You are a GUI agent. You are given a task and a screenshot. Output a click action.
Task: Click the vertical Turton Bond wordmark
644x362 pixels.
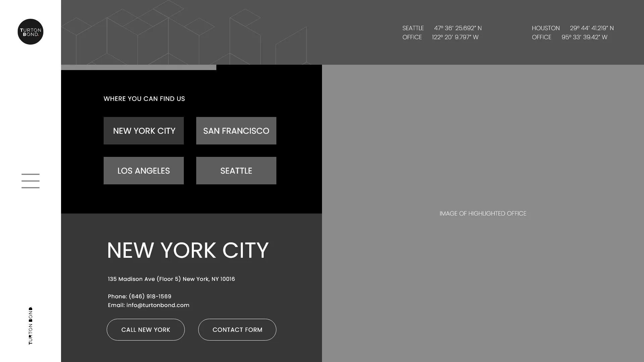(x=31, y=325)
